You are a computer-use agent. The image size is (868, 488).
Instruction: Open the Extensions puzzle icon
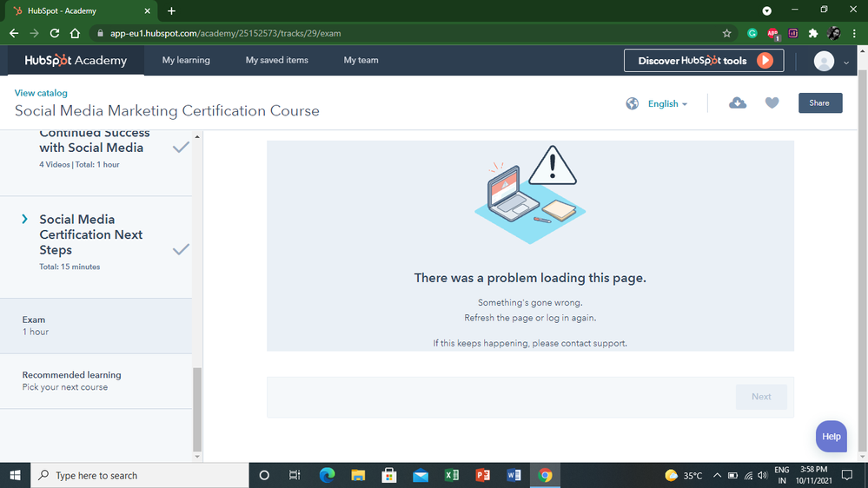click(813, 33)
